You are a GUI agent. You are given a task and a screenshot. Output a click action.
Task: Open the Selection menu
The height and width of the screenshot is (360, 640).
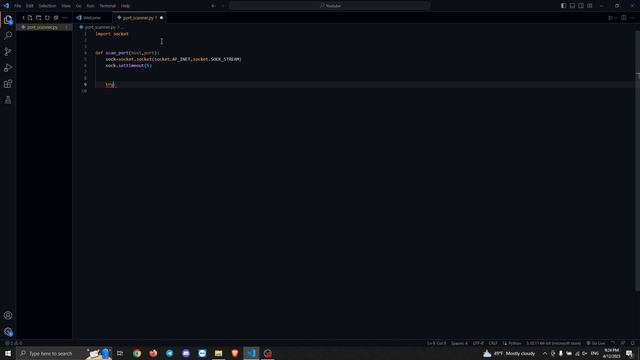[x=47, y=6]
